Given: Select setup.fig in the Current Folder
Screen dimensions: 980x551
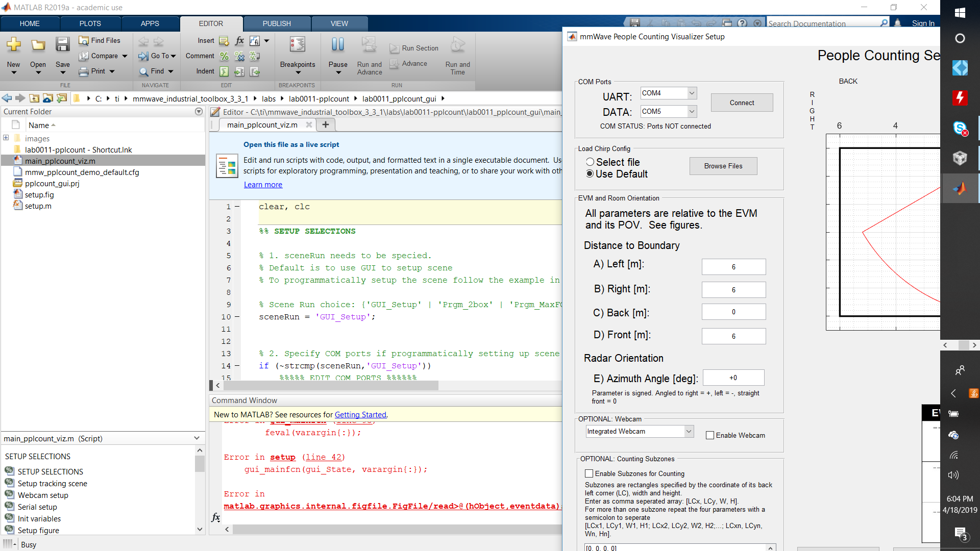Looking at the screenshot, I should [x=39, y=195].
